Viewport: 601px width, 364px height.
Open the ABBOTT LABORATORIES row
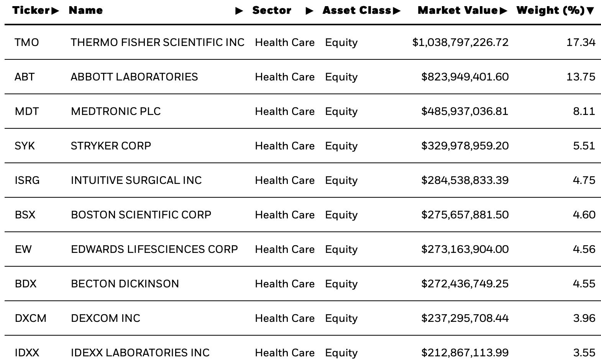[x=303, y=77]
